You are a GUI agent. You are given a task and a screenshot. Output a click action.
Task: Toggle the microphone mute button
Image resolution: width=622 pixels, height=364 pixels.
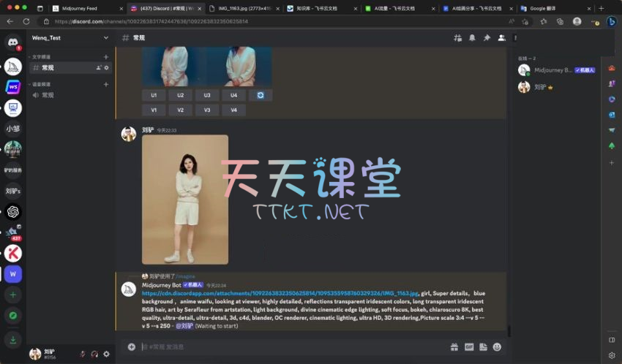(x=83, y=354)
